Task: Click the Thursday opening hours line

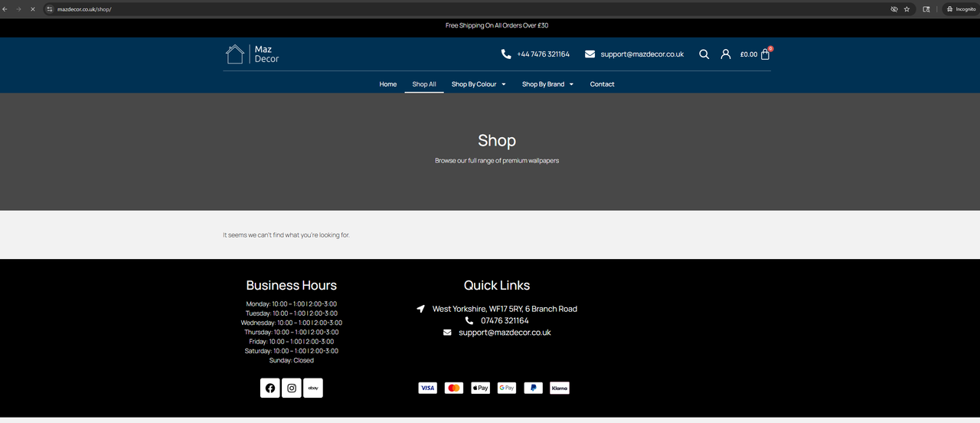Action: [292, 332]
